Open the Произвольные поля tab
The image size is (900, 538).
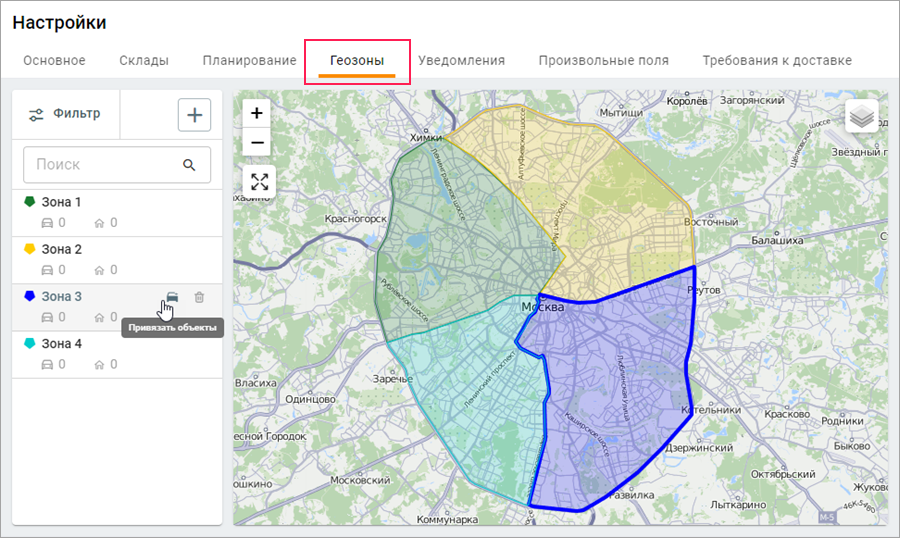[x=604, y=60]
